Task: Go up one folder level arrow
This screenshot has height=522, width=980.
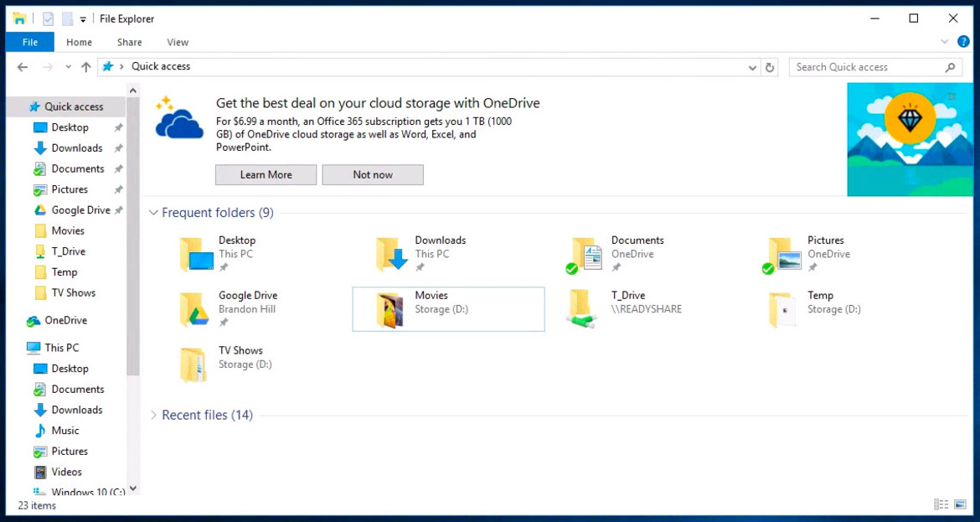Action: point(86,67)
